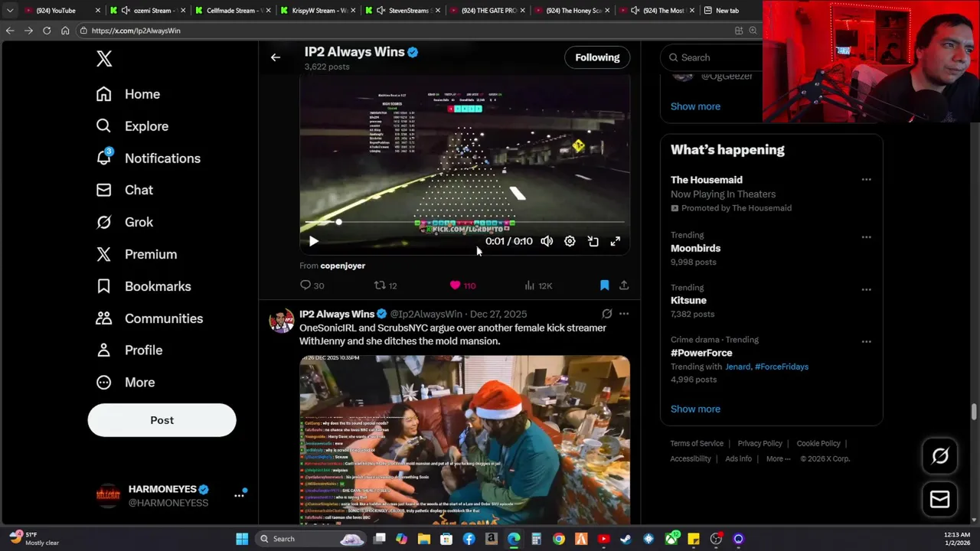
Task: Seek using the video progress bar
Action: point(465,223)
